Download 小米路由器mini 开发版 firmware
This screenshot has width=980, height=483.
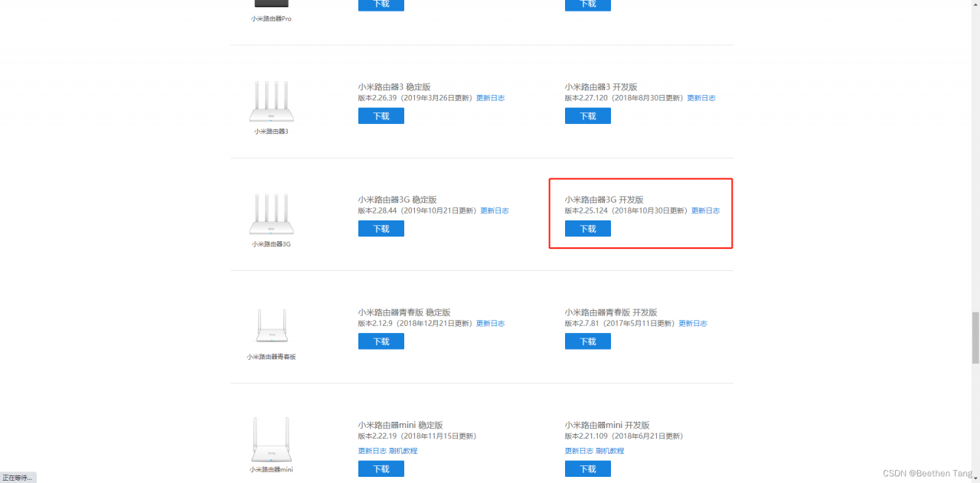588,469
